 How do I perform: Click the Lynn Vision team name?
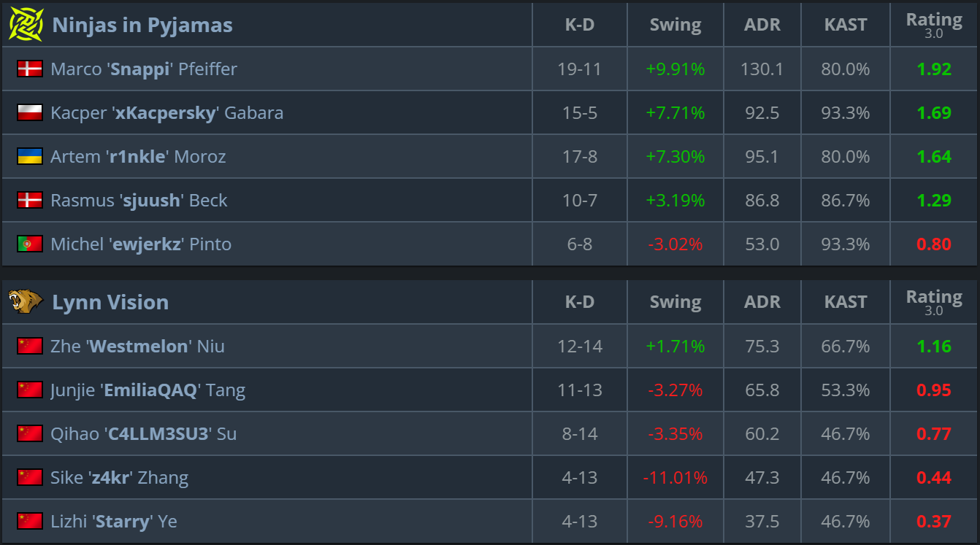tap(110, 302)
